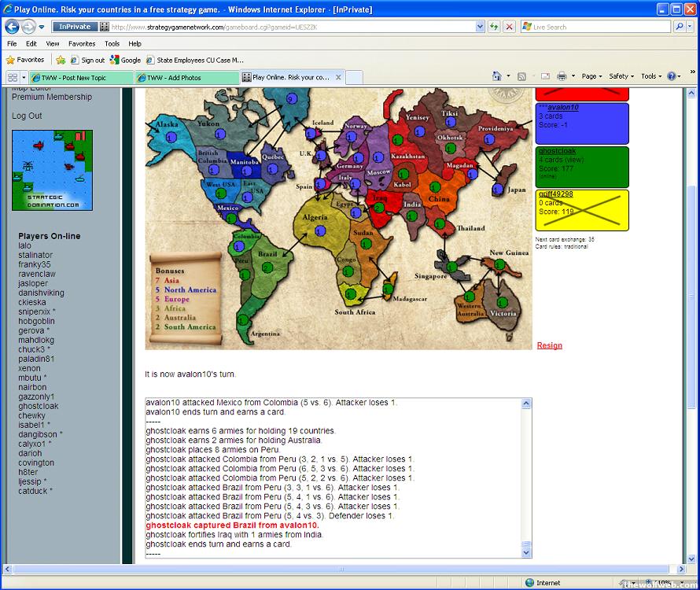The width and height of the screenshot is (700, 590).
Task: Expand the address bar history dropdown
Action: [x=480, y=27]
